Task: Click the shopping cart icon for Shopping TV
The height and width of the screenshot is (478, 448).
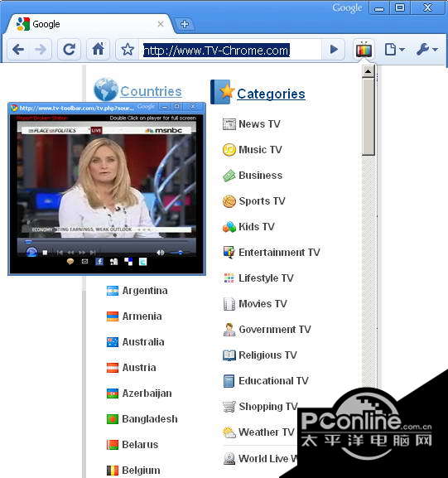Action: pos(229,407)
